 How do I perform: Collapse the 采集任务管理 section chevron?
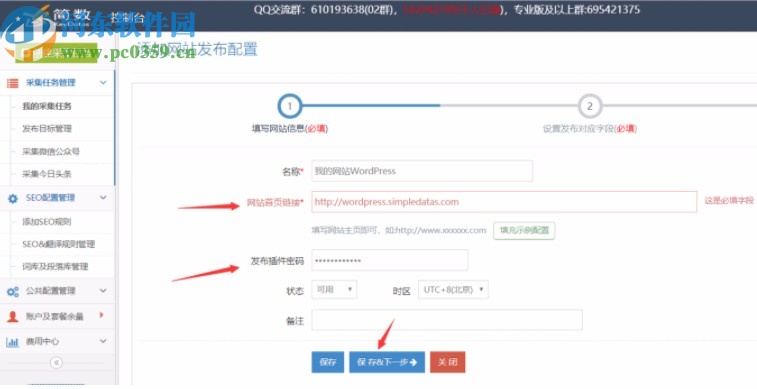[x=103, y=83]
